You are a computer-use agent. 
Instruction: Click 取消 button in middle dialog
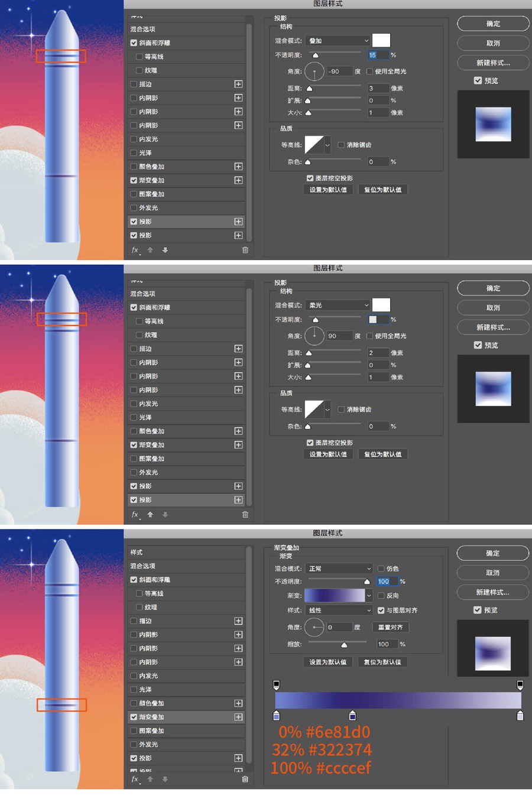tap(493, 308)
